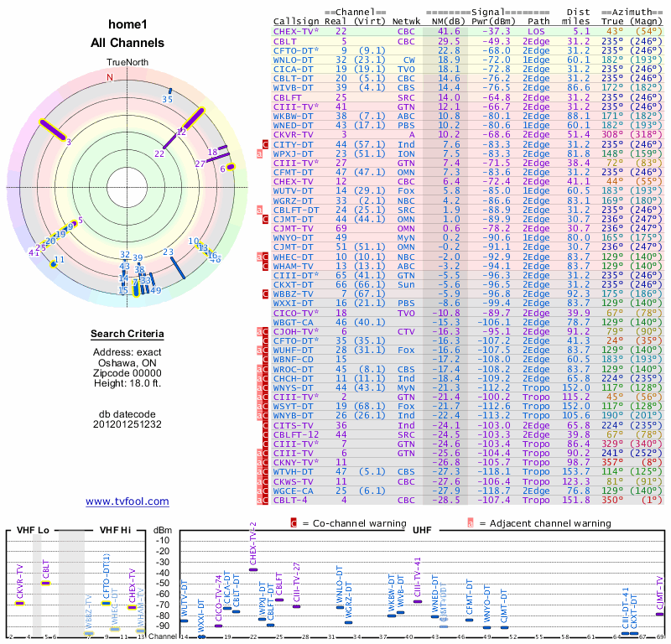
Task: Click callsign CBLT in the table
Action: [285, 41]
